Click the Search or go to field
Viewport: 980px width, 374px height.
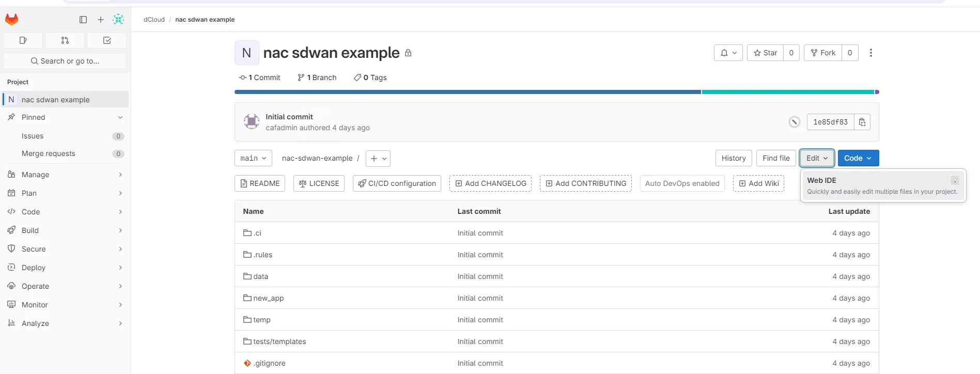pos(65,61)
